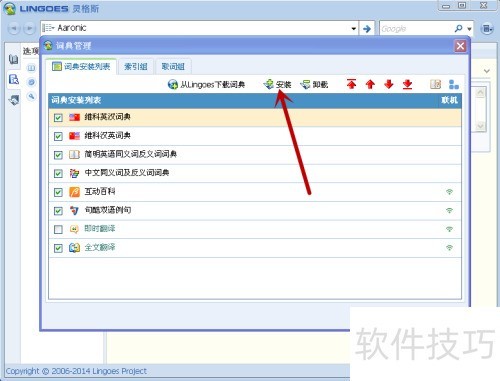Viewport: 500px width, 381px height.
Task: Click the 全文翻译 dictionary icon
Action: click(x=74, y=248)
